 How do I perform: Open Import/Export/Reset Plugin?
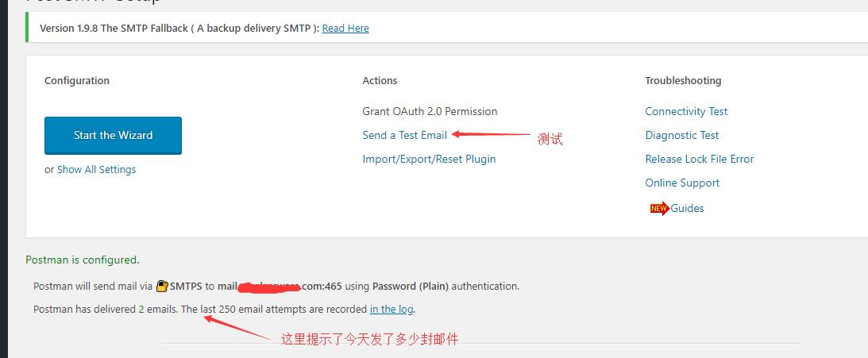(x=429, y=160)
